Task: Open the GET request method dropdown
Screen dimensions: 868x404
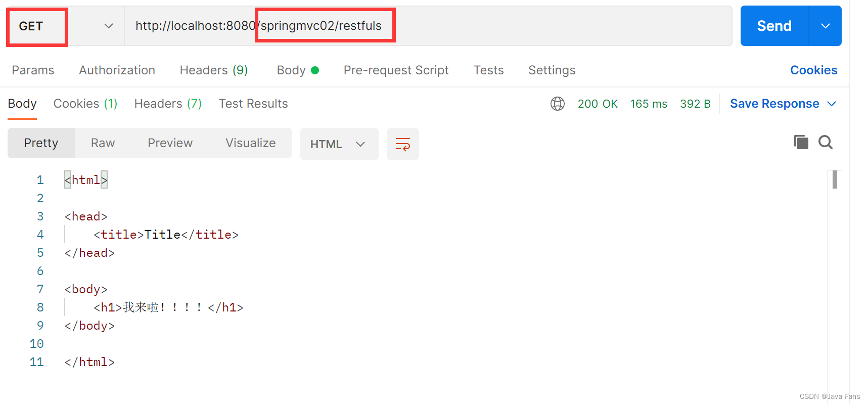Action: [66, 26]
